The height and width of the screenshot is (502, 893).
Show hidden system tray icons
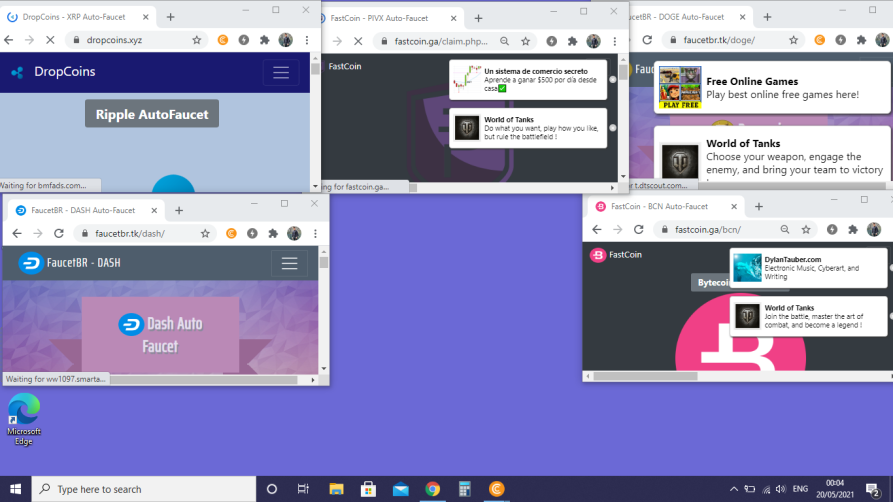pos(734,489)
